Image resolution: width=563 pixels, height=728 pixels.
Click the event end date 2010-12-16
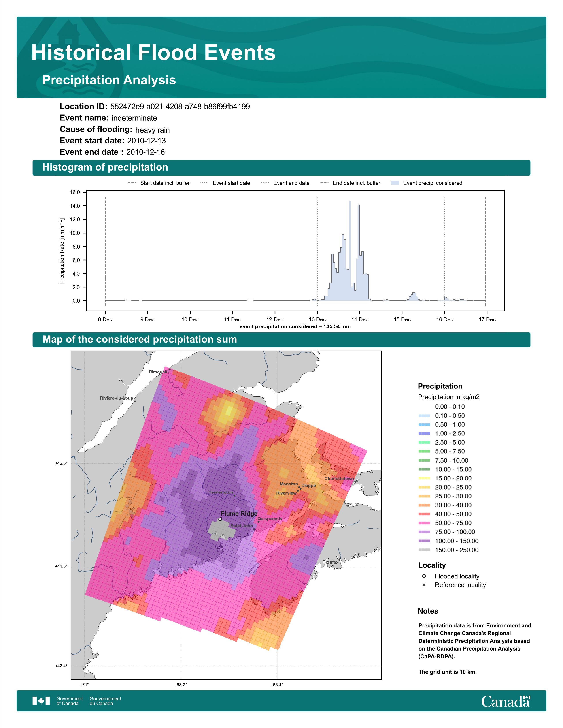[145, 152]
